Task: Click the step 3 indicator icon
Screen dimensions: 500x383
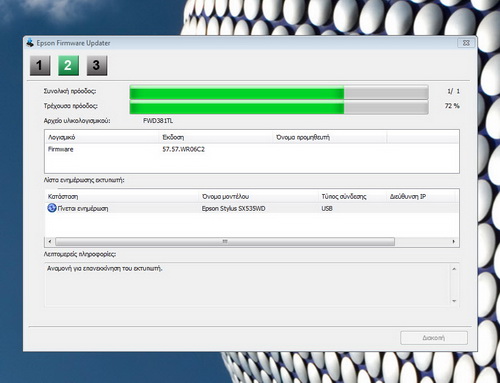Action: pos(97,65)
